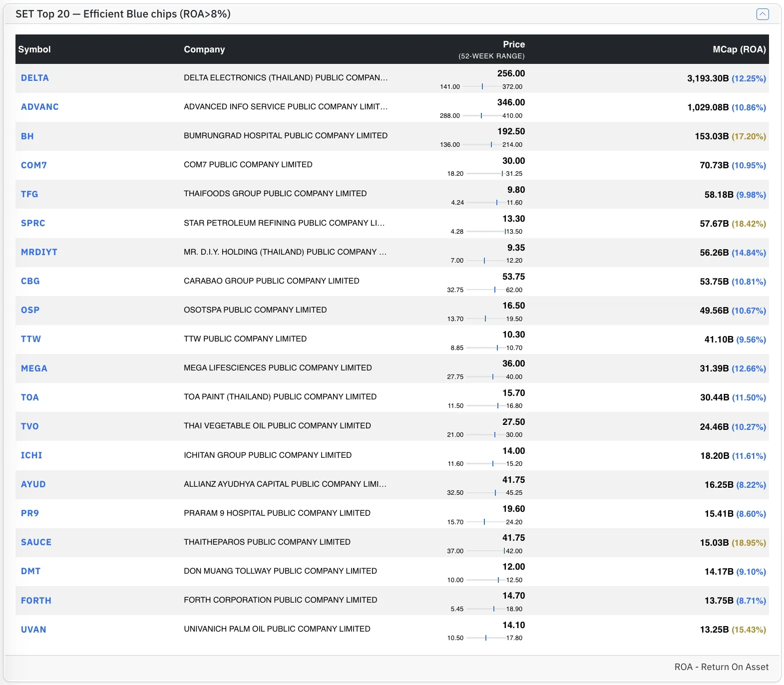This screenshot has width=784, height=685.
Task: Click DELTA 52-week high 372.00
Action: [512, 87]
